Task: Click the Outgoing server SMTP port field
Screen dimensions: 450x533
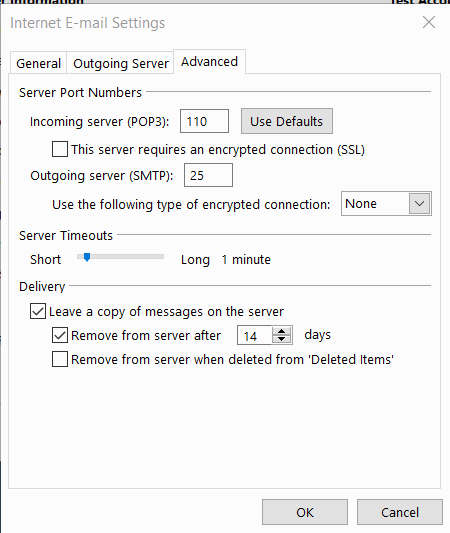Action: [208, 175]
